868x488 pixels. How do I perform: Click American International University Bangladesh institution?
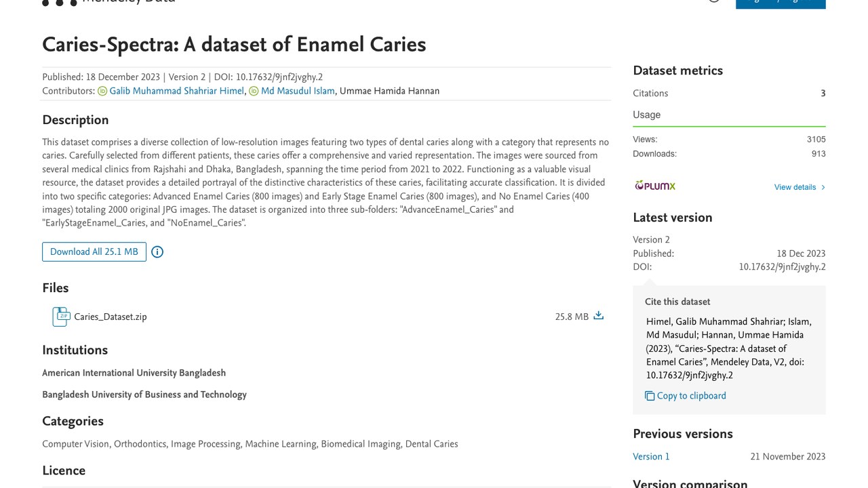(x=134, y=373)
